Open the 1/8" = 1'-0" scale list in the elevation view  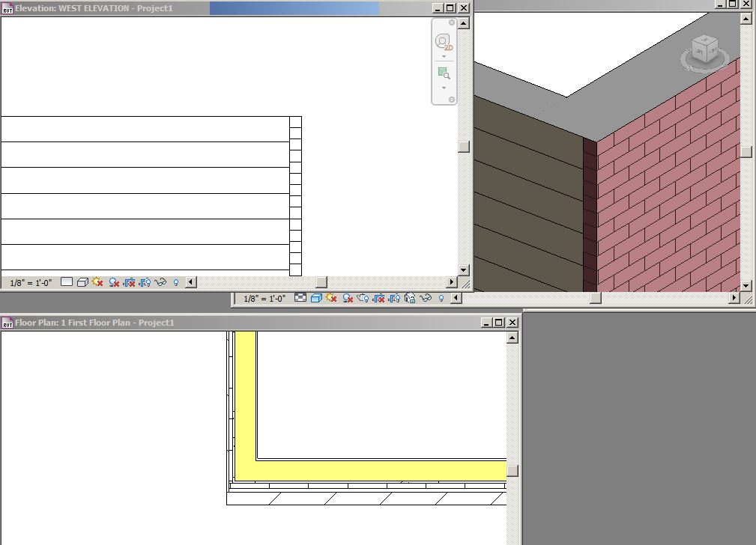pyautogui.click(x=30, y=282)
